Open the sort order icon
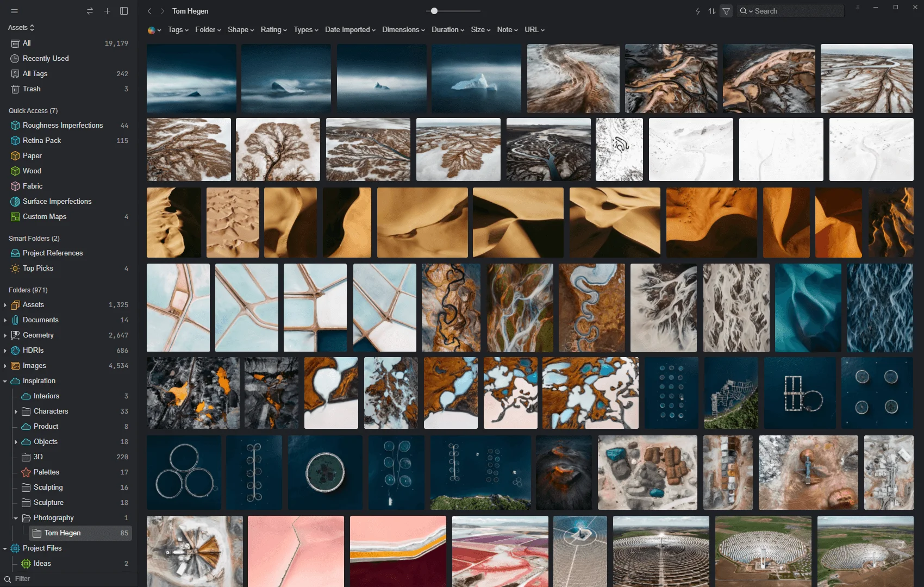 coord(711,11)
